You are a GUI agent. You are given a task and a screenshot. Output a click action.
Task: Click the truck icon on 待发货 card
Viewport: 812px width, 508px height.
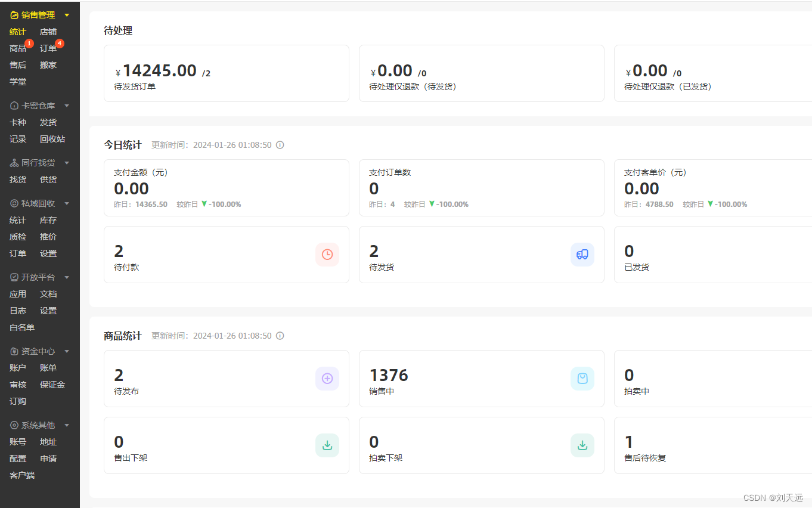(582, 255)
